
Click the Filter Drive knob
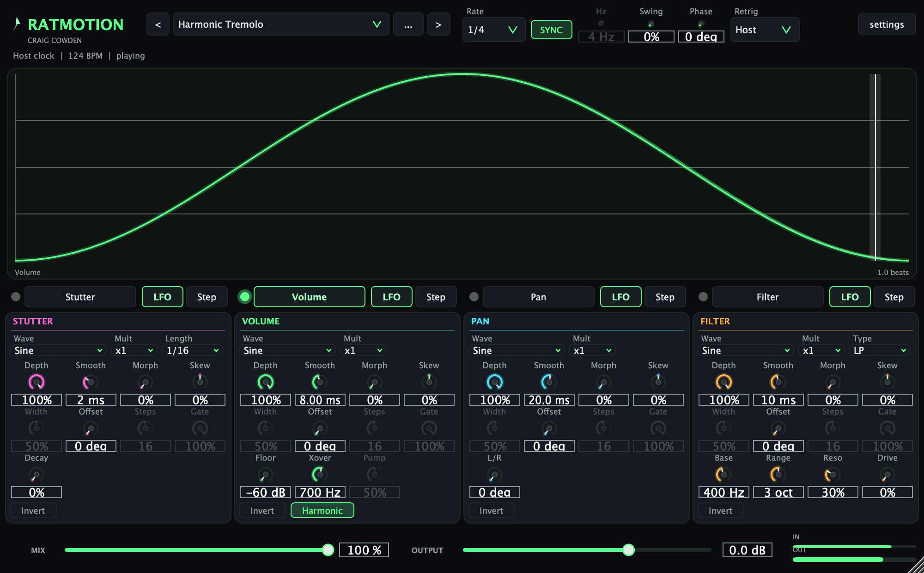887,475
